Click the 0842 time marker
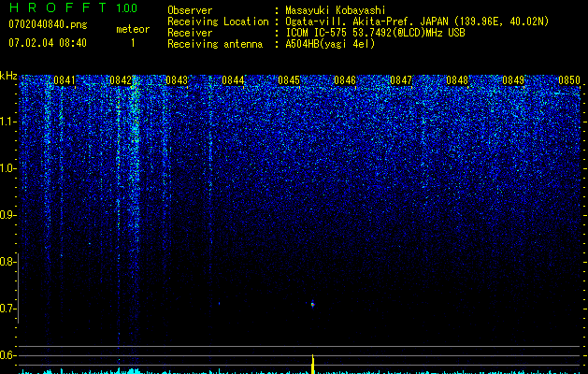Screen dimensions: 588x374 point(121,80)
